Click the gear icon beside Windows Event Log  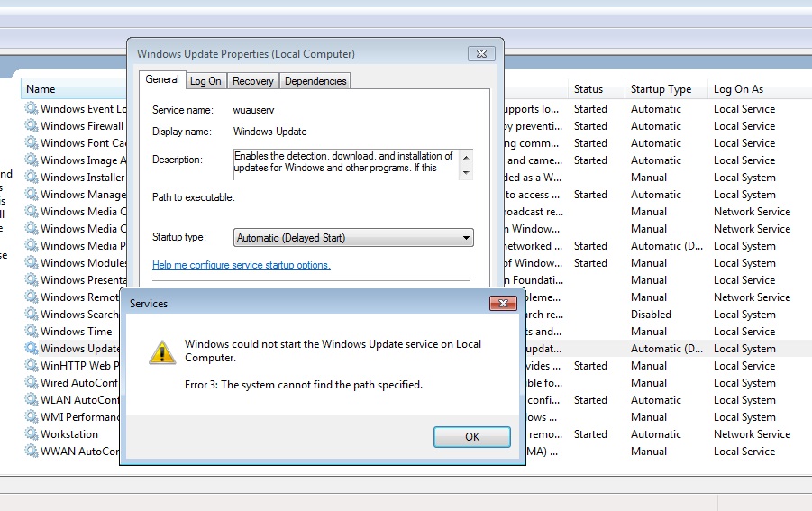[32, 109]
